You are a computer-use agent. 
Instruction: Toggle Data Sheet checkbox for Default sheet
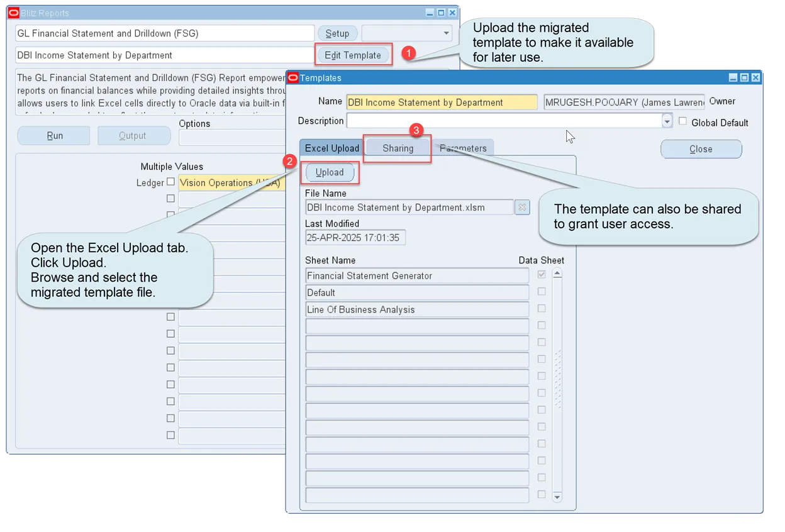542,292
